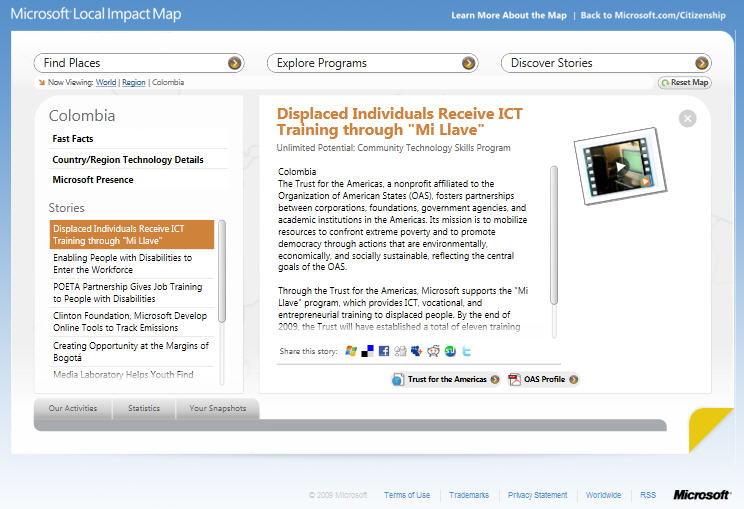Screen dimensions: 744x509
Task: Select story 'Creating Opportunity at the Margins'
Action: (x=132, y=352)
